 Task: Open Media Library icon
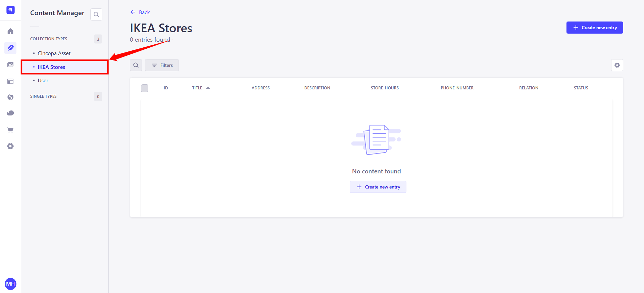click(10, 65)
